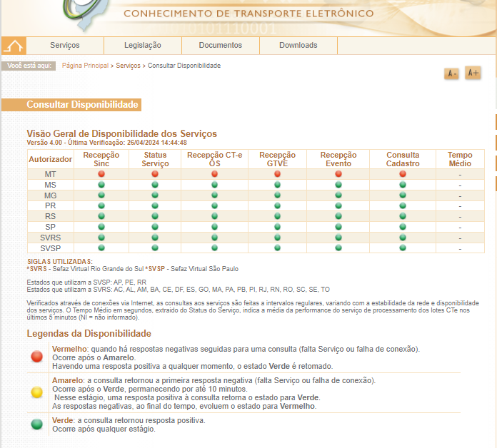Click MT red status under Recepção CT-e OS
This screenshot has width=497, height=448.
click(215, 174)
